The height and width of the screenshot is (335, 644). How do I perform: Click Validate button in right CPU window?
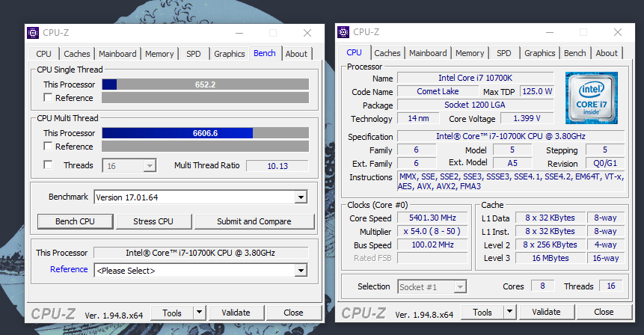[546, 312]
